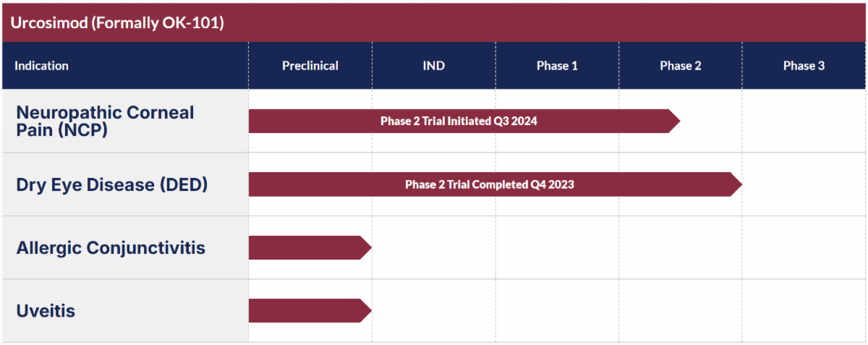Click the arrow tip of the Uveitis bar
The image size is (868, 345).
pyautogui.click(x=365, y=310)
